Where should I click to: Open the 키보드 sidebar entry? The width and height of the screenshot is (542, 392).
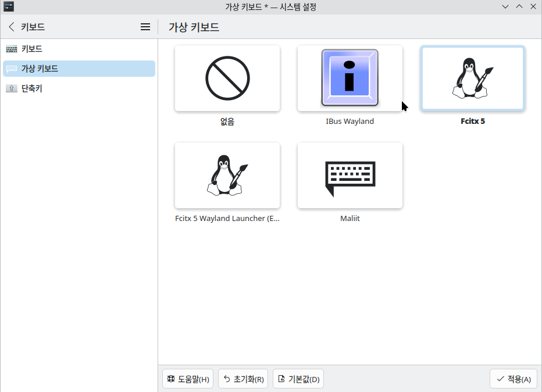tap(79, 49)
